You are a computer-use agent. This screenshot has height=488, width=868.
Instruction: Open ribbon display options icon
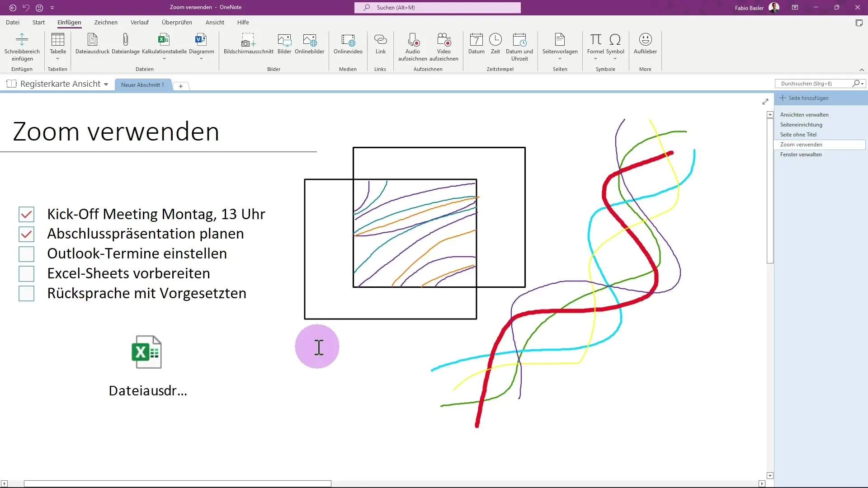[795, 7]
